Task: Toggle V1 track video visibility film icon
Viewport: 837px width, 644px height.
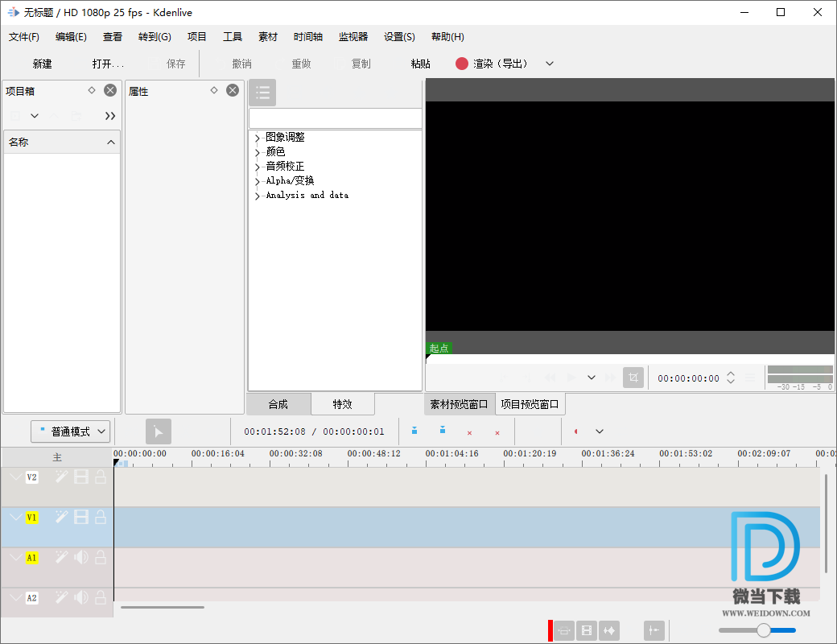Action: pyautogui.click(x=81, y=517)
